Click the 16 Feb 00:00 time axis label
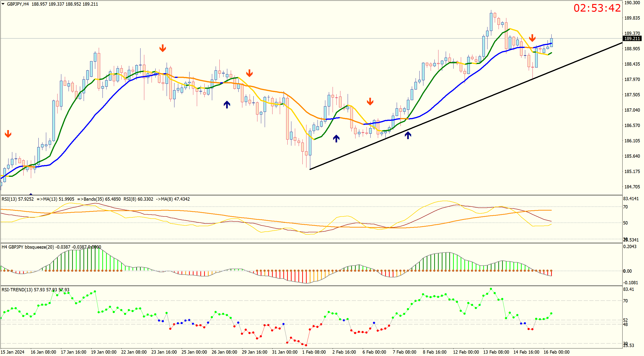 [556, 352]
